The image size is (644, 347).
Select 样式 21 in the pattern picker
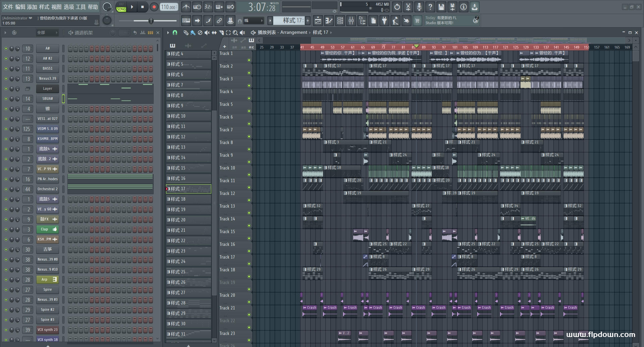click(188, 230)
